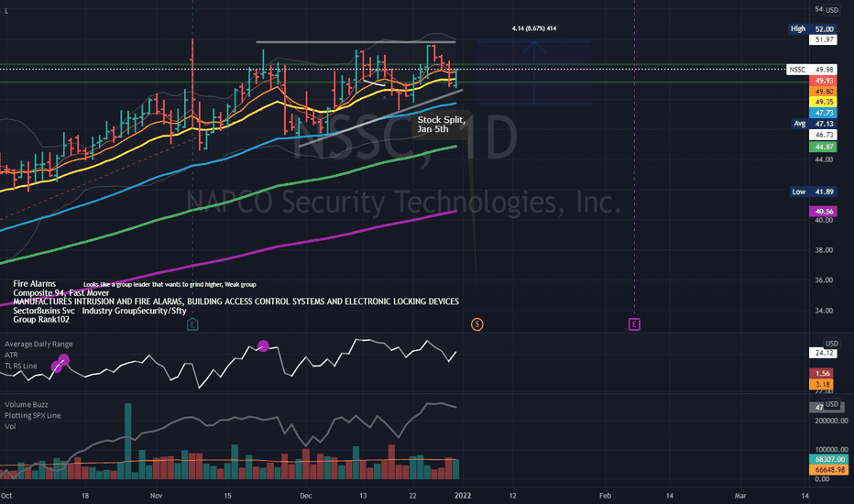Open USD currency selector on main price scale
The height and width of the screenshot is (504, 854).
pyautogui.click(x=832, y=10)
